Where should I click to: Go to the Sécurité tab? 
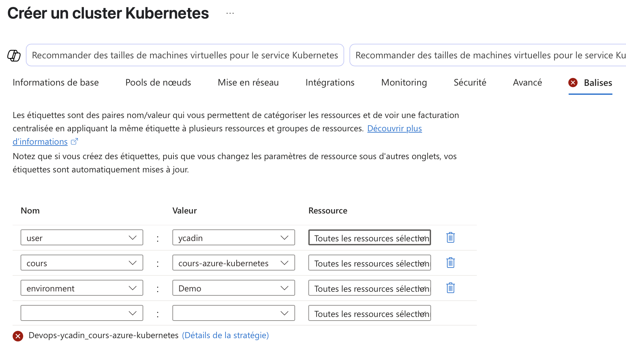point(470,83)
